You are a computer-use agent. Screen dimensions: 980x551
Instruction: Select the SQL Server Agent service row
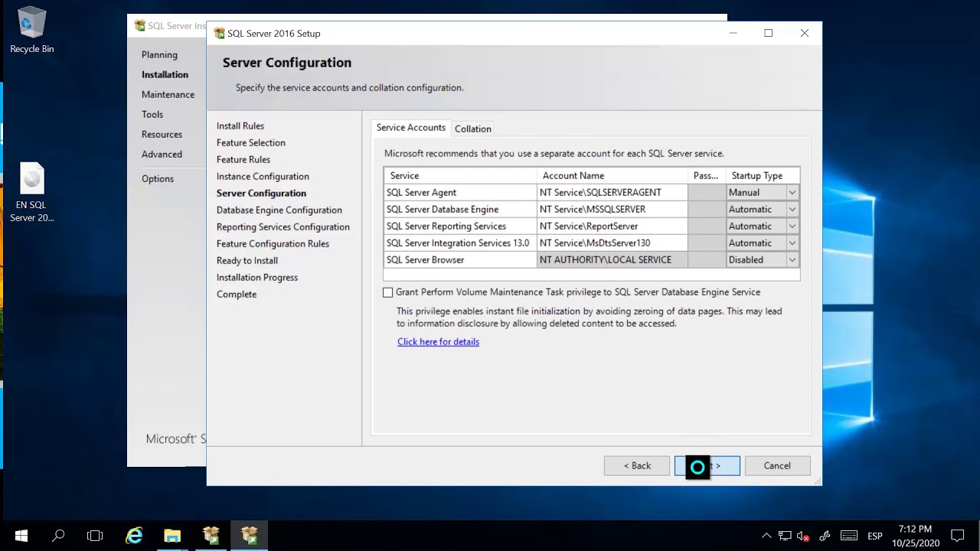pyautogui.click(x=460, y=193)
